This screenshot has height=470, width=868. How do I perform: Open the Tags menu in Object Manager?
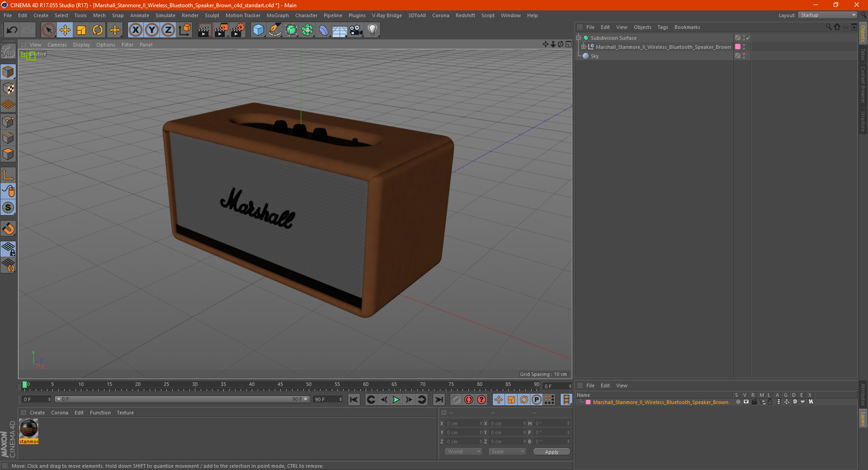pyautogui.click(x=663, y=27)
